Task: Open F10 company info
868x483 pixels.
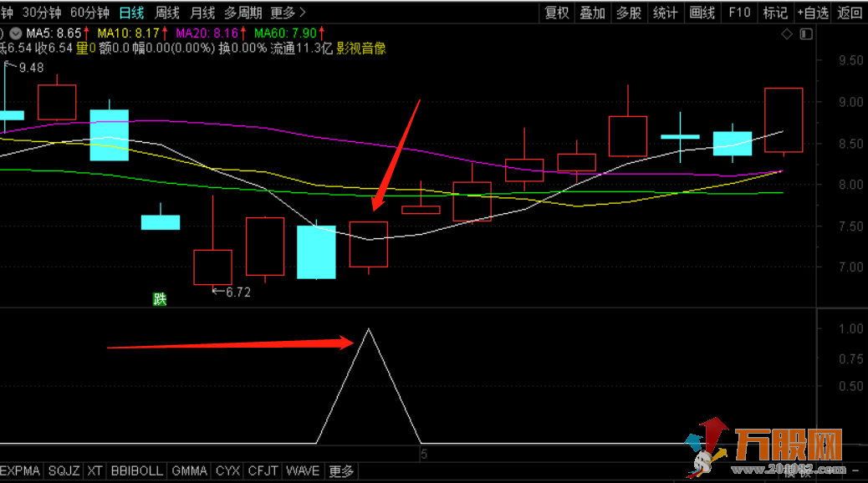Action: click(x=739, y=13)
